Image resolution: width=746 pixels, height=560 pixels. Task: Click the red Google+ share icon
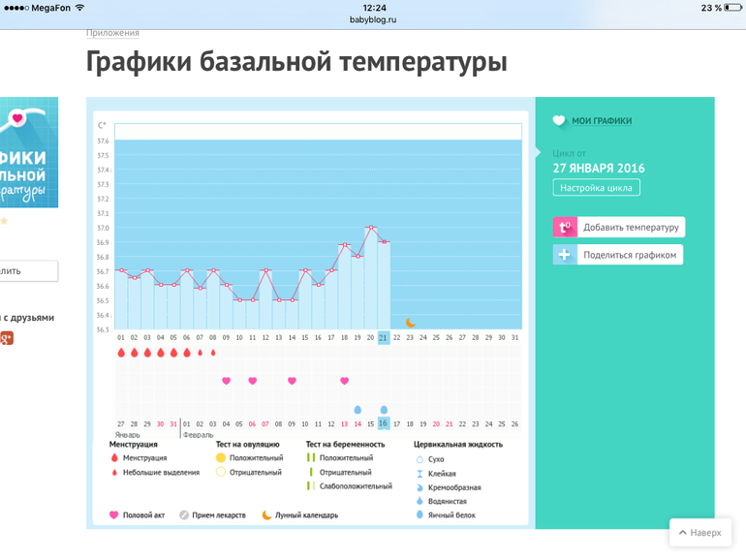6,338
